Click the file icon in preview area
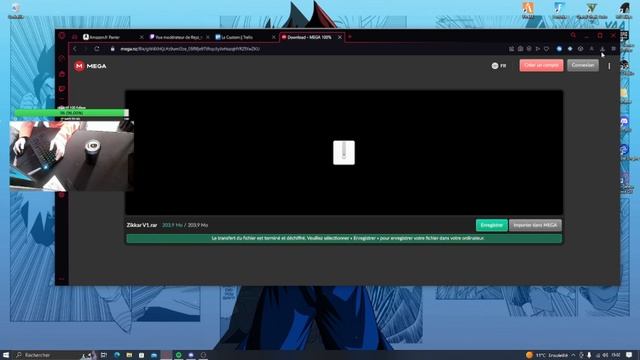 point(344,153)
